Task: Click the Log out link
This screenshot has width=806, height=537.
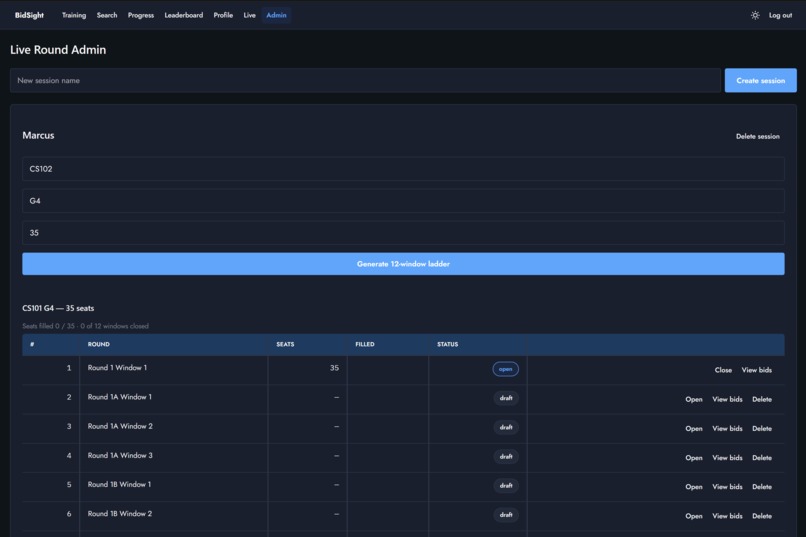Action: point(780,15)
